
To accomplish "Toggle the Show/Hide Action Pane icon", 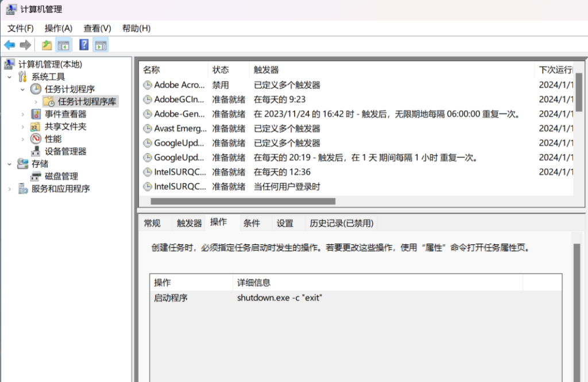I will 100,45.
